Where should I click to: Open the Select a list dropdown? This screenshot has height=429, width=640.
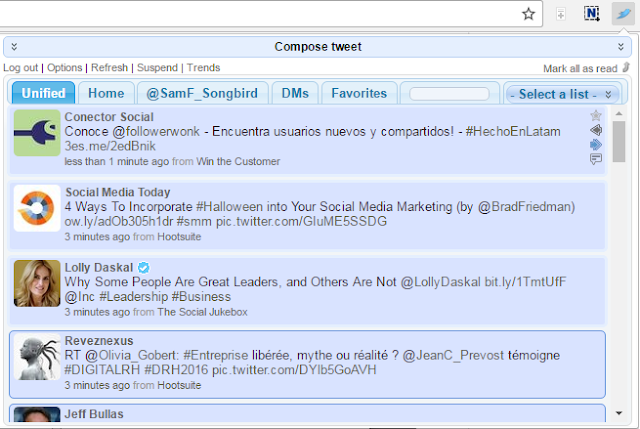562,94
